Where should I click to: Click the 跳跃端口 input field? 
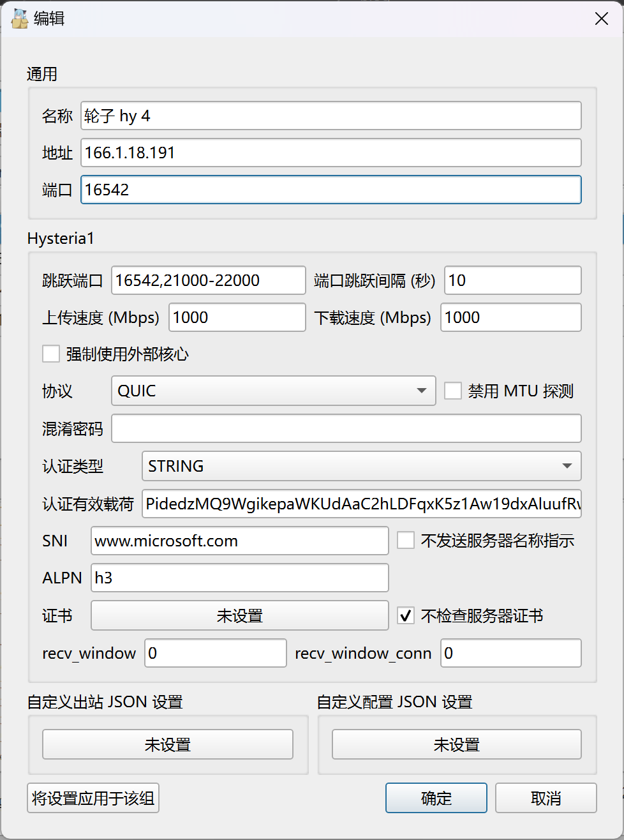(x=209, y=280)
